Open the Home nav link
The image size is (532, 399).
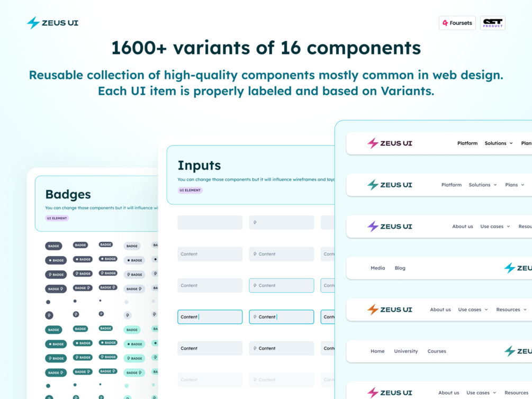coord(377,351)
